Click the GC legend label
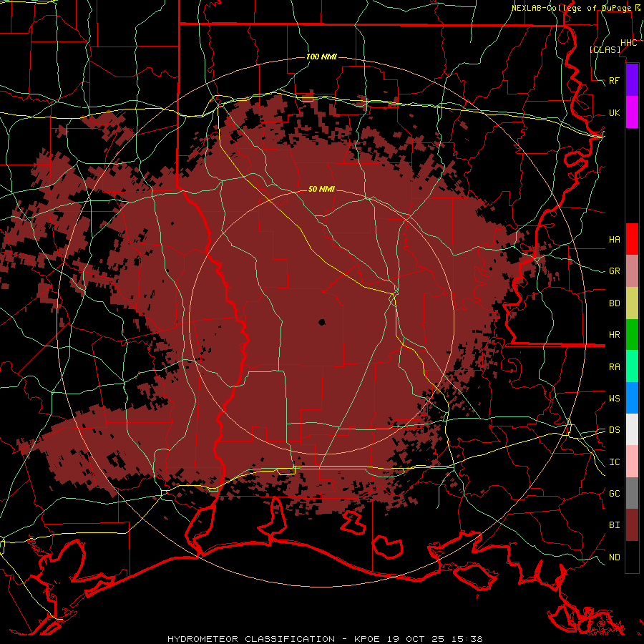The width and height of the screenshot is (644, 644). [x=614, y=494]
